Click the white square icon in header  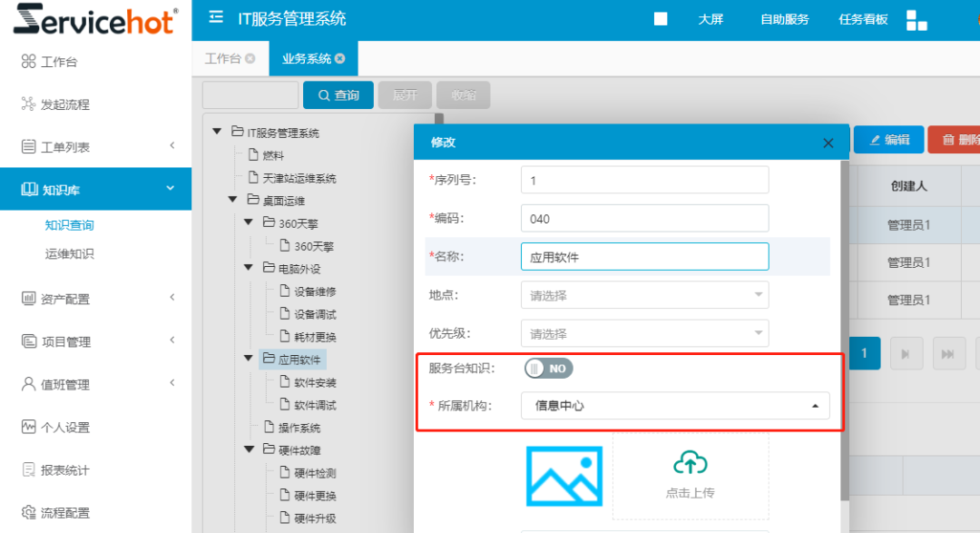[661, 19]
